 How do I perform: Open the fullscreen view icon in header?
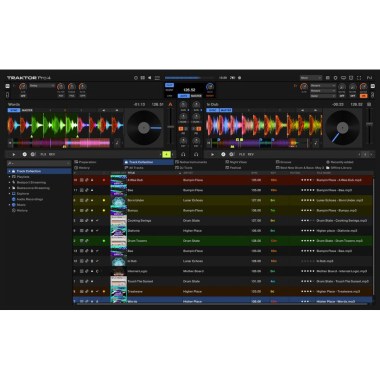359,78
